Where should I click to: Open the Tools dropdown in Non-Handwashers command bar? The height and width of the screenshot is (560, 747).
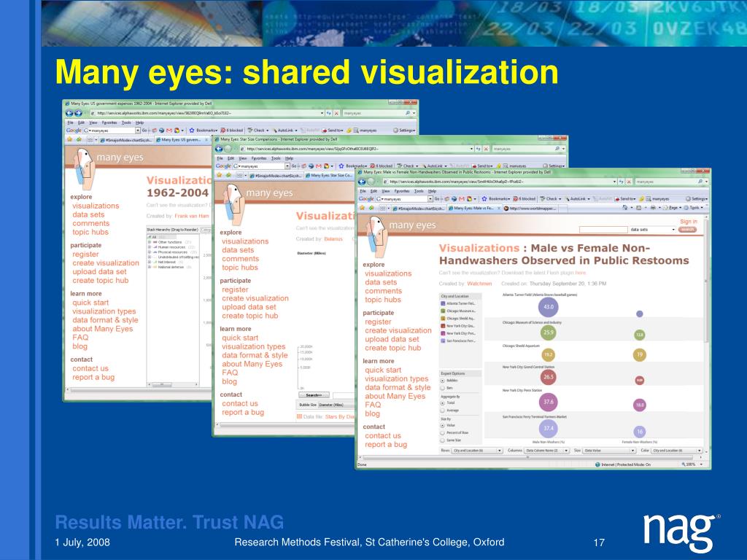pos(694,208)
